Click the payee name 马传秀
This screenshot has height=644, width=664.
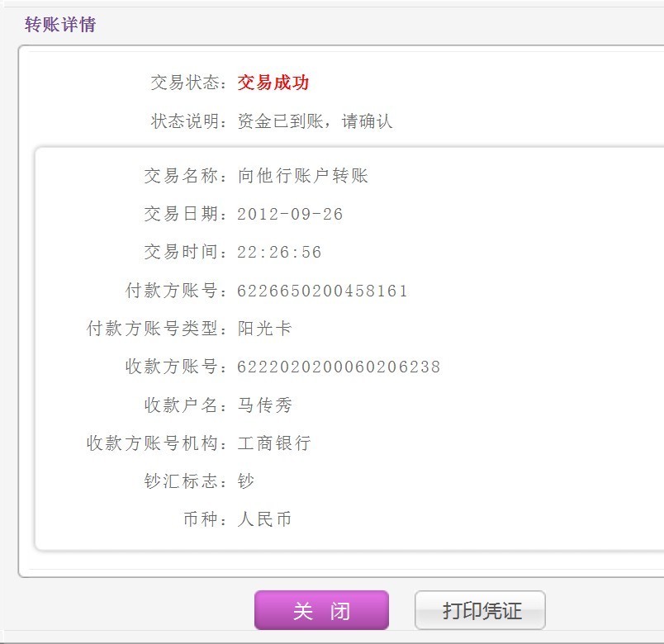264,405
